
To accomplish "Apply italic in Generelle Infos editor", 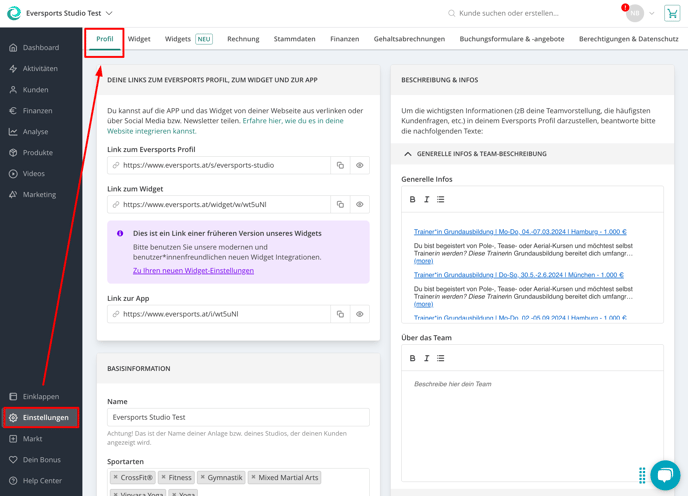I will click(426, 199).
